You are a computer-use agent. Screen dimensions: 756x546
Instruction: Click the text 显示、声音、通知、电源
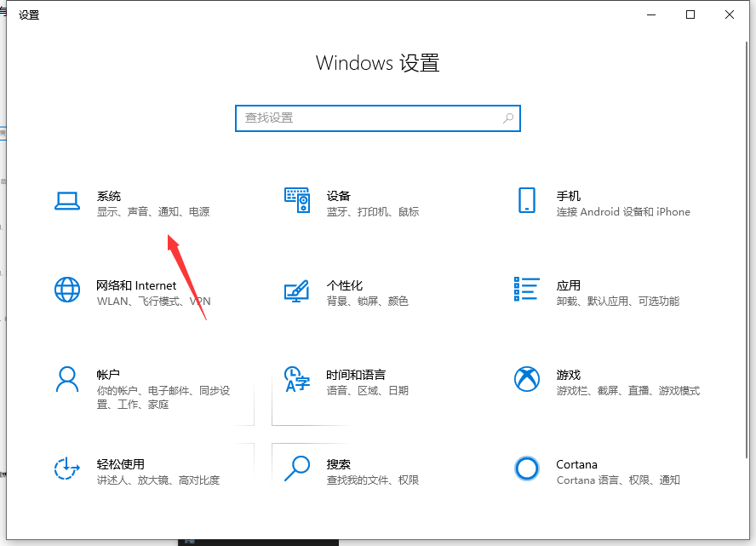click(153, 212)
